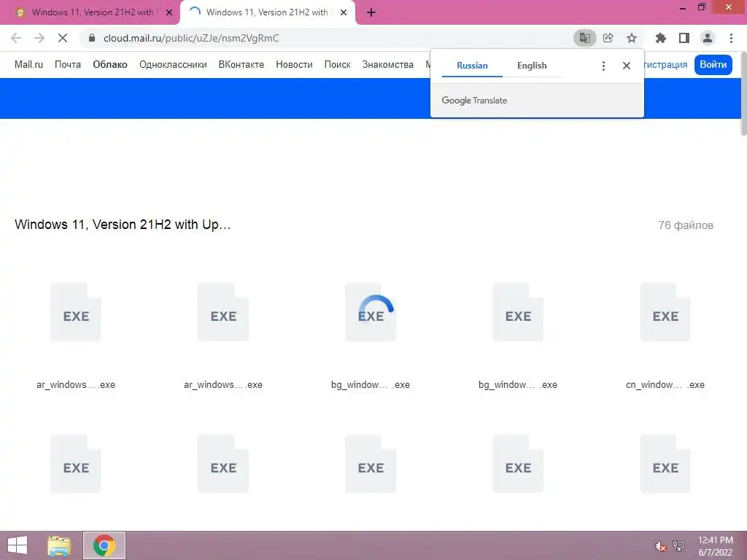Click Chrome icon in taskbar
Viewport: 747px width, 560px height.
(104, 545)
